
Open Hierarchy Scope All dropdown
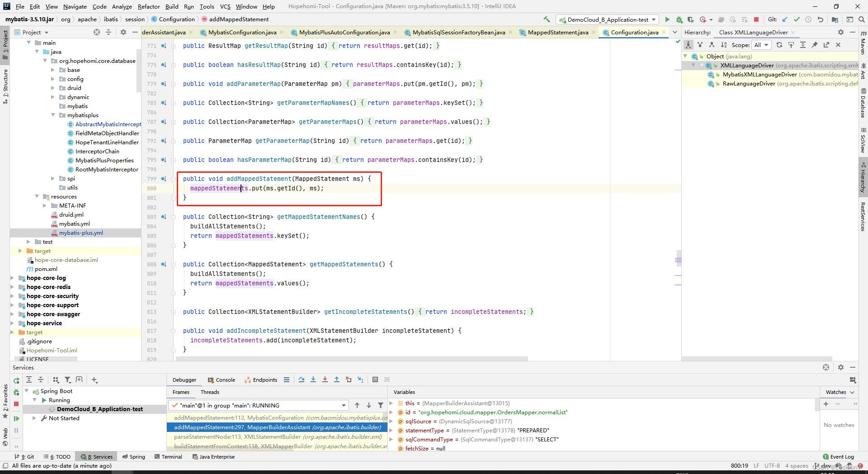[x=761, y=45]
